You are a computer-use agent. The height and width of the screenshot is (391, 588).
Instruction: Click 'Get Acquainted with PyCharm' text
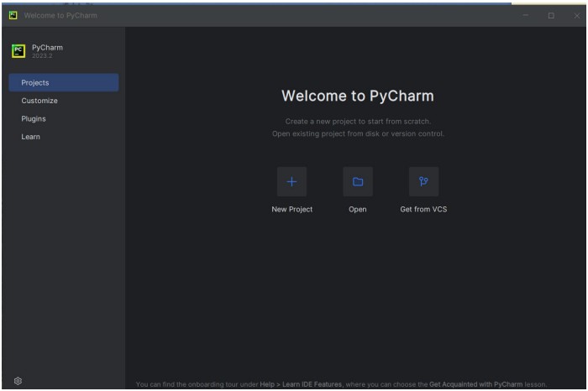point(476,384)
